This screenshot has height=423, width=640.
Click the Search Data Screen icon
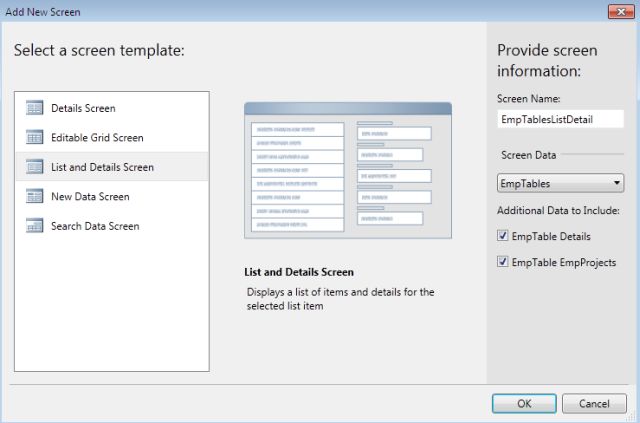pos(34,226)
